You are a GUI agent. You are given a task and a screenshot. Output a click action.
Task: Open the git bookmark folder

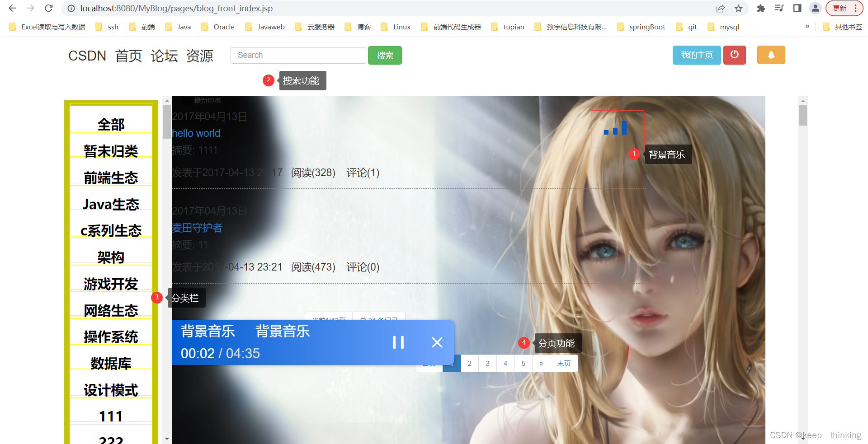687,27
